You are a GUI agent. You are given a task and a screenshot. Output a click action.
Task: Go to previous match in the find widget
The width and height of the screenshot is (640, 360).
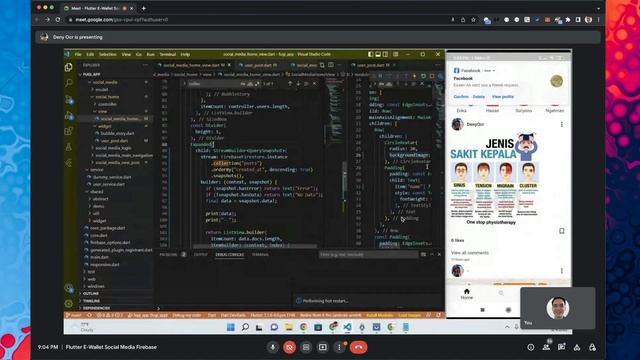tap(290, 84)
